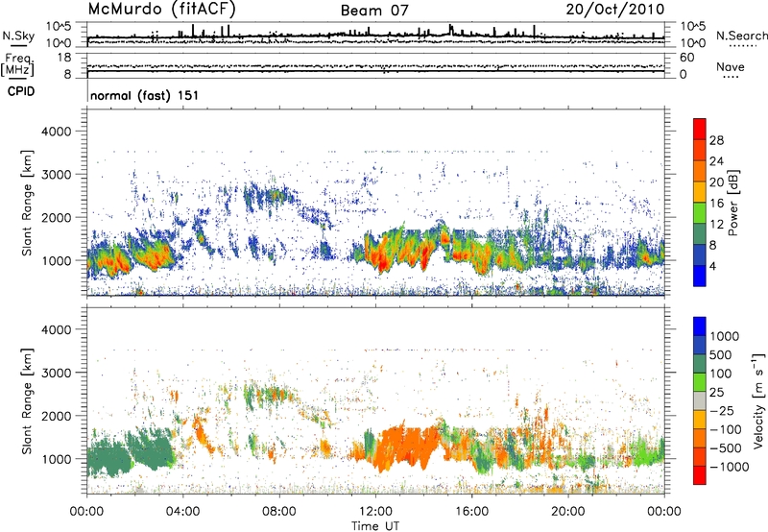Image resolution: width=768 pixels, height=532 pixels.
Task: Click the 'Nave' legend label
Action: (731, 66)
